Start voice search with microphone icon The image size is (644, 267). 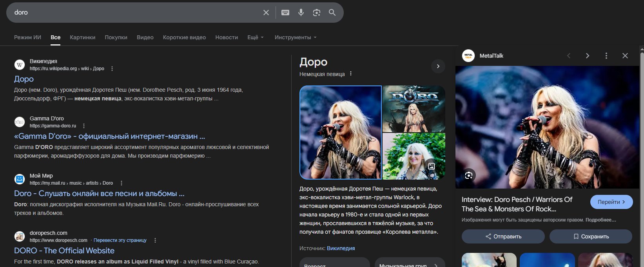pos(301,13)
